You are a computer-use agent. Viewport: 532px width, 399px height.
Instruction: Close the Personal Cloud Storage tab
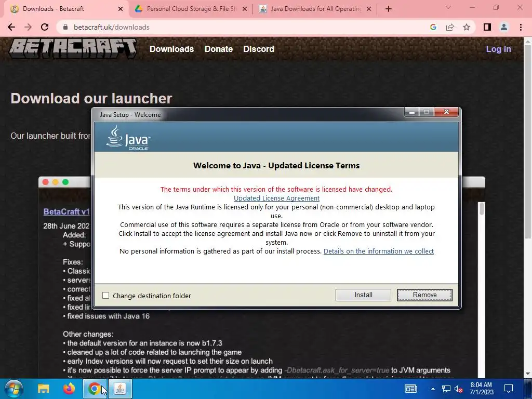point(245,9)
